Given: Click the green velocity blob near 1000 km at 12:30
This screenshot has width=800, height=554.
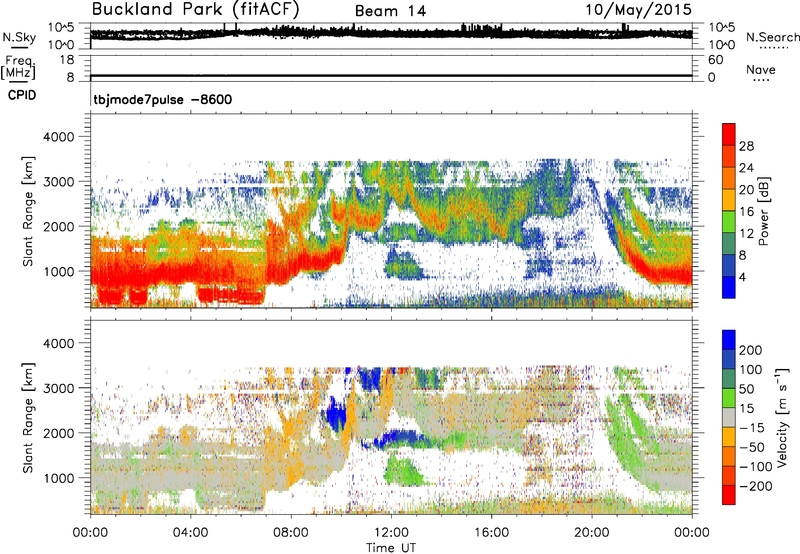Looking at the screenshot, I should pyautogui.click(x=403, y=471).
